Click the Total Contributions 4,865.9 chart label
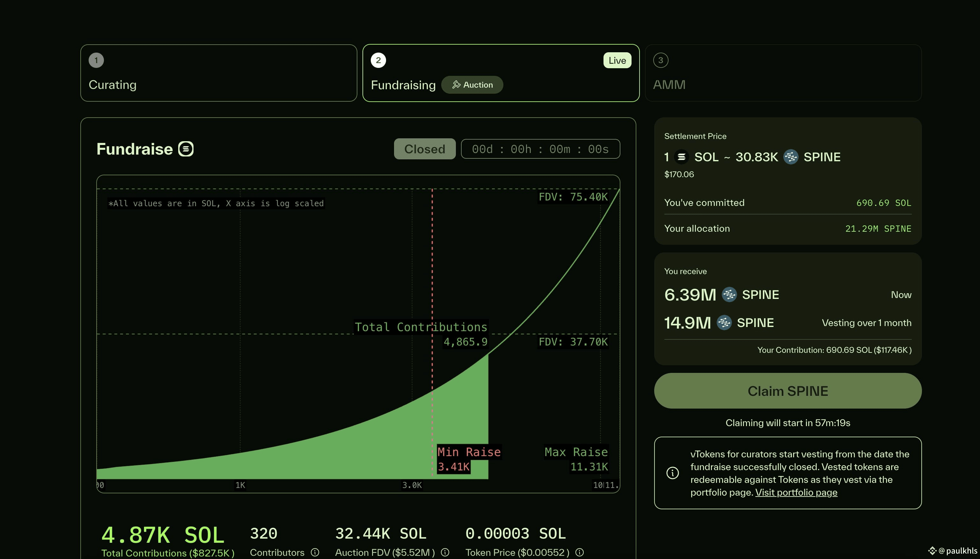 pyautogui.click(x=421, y=334)
